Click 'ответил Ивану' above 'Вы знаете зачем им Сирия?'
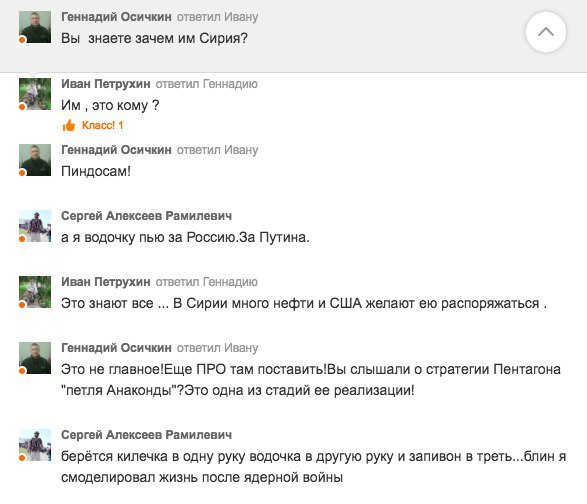 tap(218, 17)
